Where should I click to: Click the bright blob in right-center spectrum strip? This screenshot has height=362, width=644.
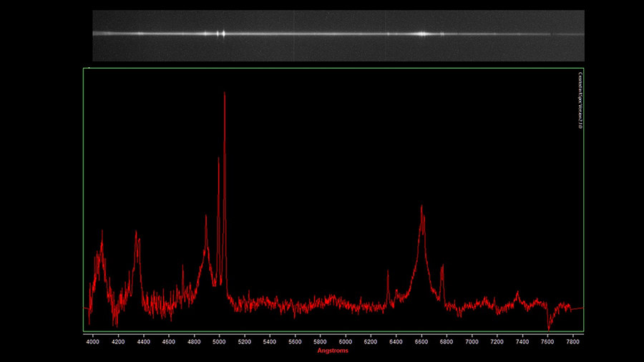pyautogui.click(x=422, y=34)
